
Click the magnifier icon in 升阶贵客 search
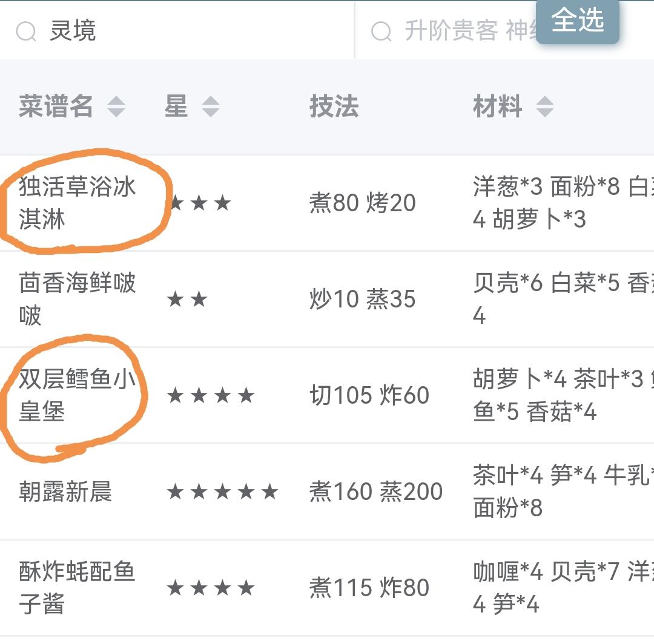point(381,31)
